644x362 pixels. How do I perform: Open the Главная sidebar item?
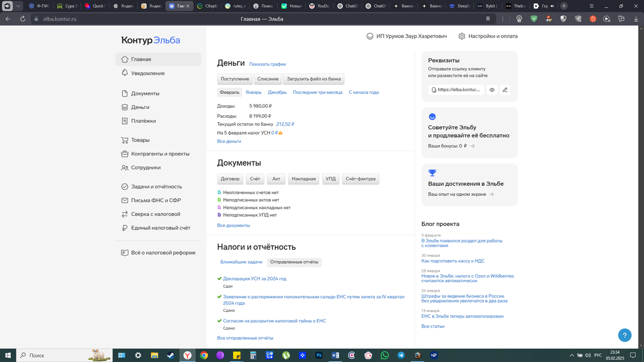pos(158,60)
